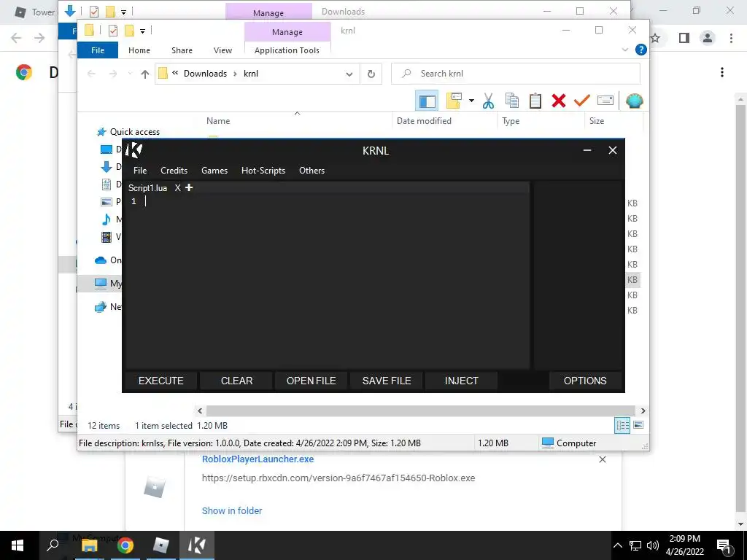Click the red Delete X icon
The height and width of the screenshot is (560, 747).
(558, 101)
